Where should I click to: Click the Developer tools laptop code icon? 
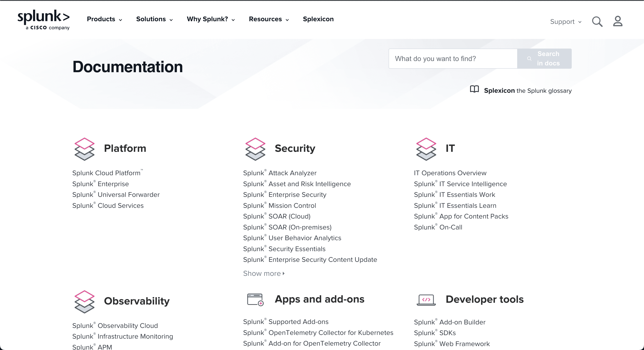426,299
